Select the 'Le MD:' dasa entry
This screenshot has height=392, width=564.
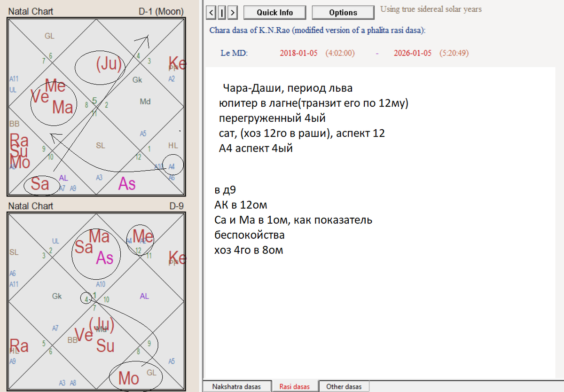[x=234, y=53]
